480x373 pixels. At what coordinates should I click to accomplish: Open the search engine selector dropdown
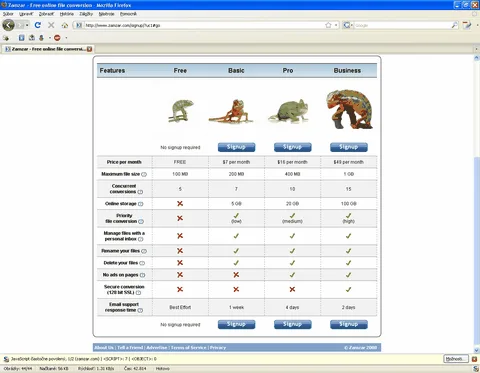pos(348,25)
